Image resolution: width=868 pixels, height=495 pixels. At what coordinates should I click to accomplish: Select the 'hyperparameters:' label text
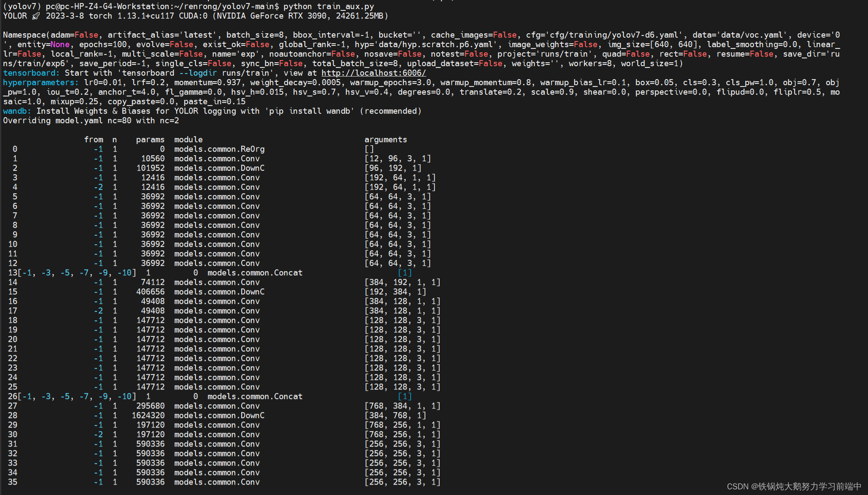click(x=41, y=83)
